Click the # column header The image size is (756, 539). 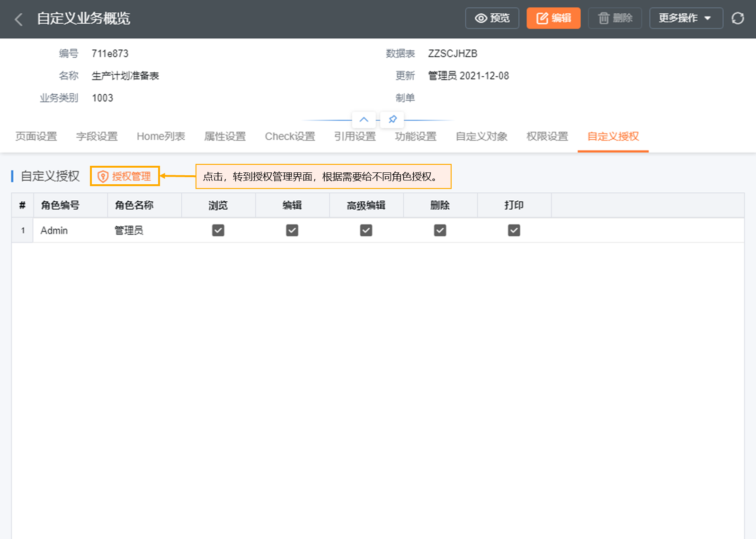(22, 205)
